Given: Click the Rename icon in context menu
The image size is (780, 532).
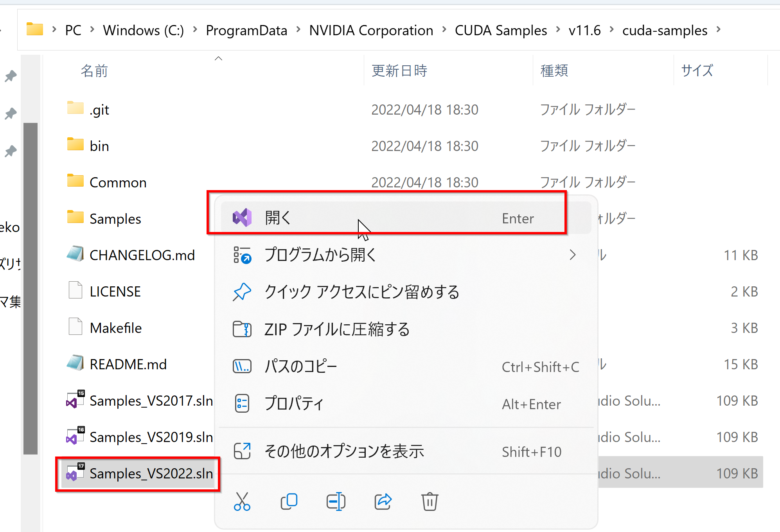Looking at the screenshot, I should click(x=336, y=501).
